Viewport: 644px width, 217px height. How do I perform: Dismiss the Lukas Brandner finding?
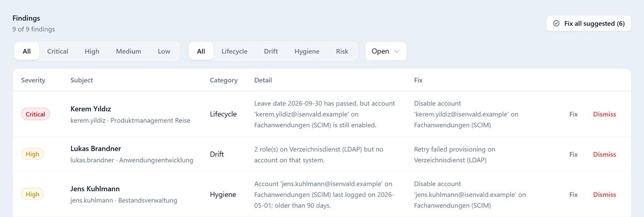click(x=604, y=155)
